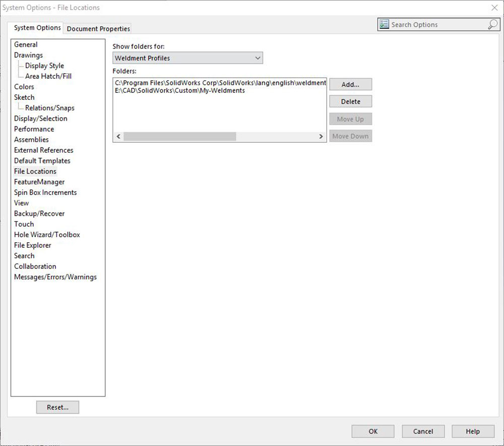The height and width of the screenshot is (446, 504).
Task: Choose the Default Templates category
Action: tap(42, 160)
